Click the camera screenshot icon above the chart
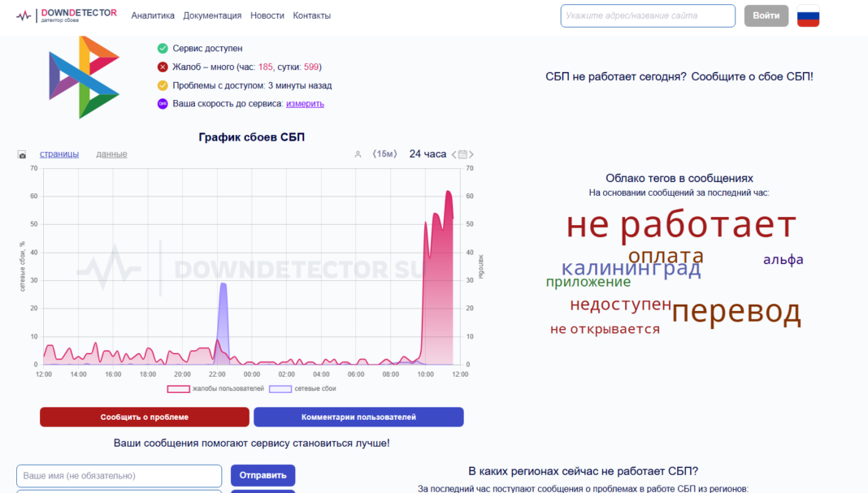Viewport: 868px width, 493px height. click(x=22, y=154)
